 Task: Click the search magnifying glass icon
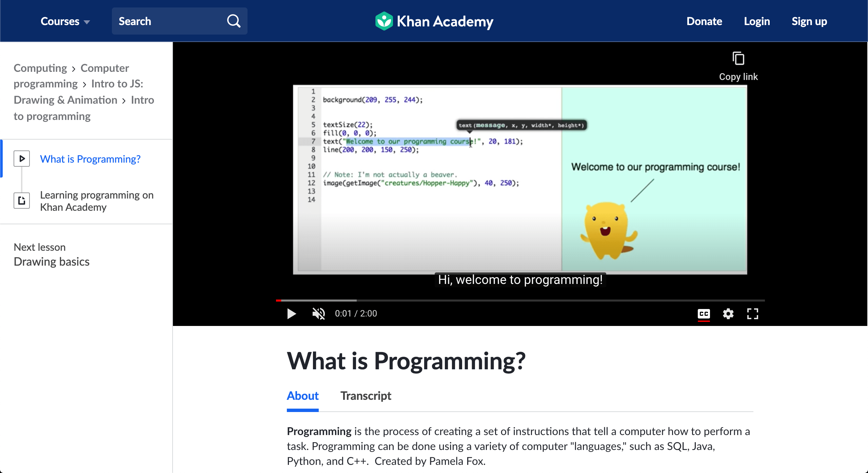click(234, 21)
